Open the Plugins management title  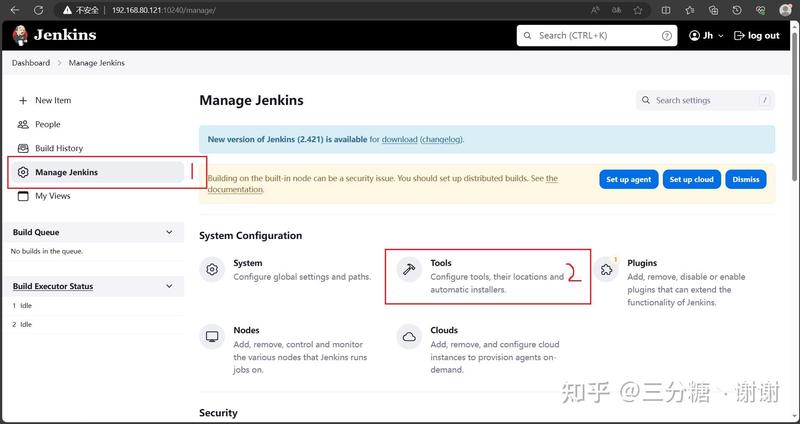point(642,263)
